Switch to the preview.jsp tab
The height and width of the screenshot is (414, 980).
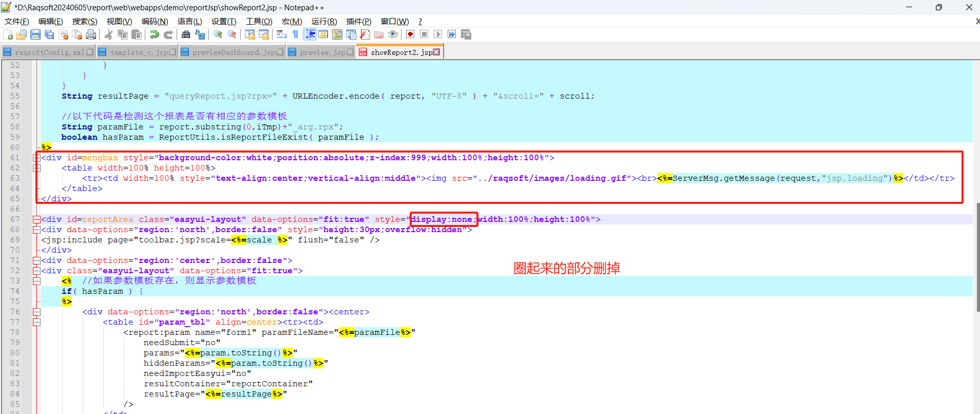(321, 52)
